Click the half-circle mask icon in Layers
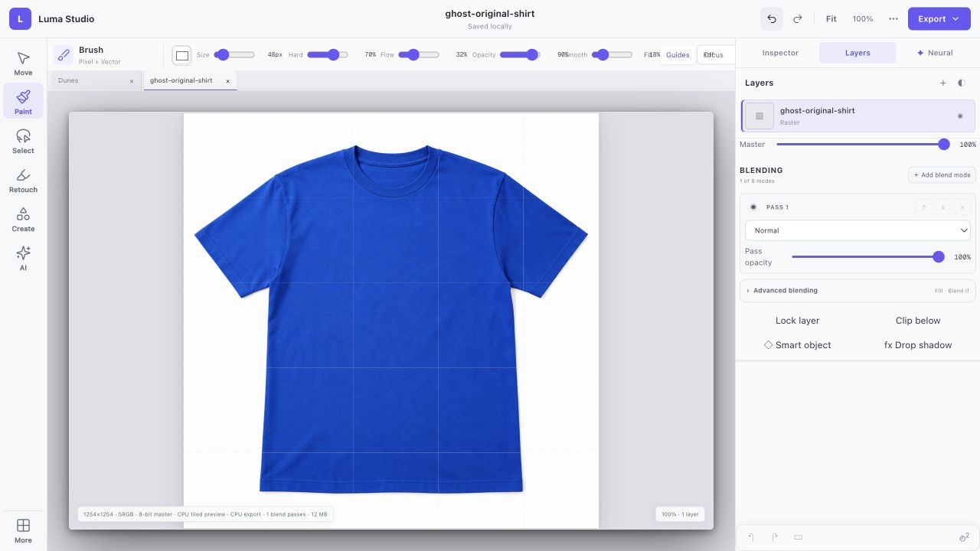The height and width of the screenshot is (551, 980). (962, 83)
